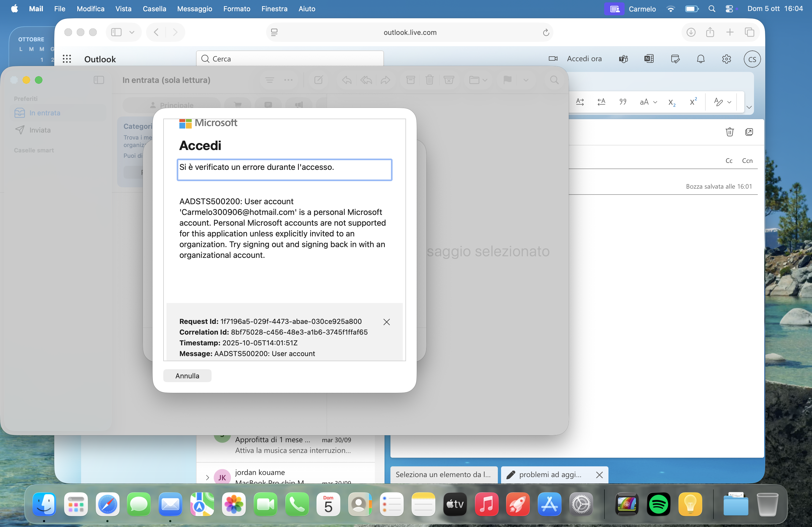Image resolution: width=812 pixels, height=527 pixels.
Task: Cancel the sign-in with Annulla
Action: [x=187, y=376]
